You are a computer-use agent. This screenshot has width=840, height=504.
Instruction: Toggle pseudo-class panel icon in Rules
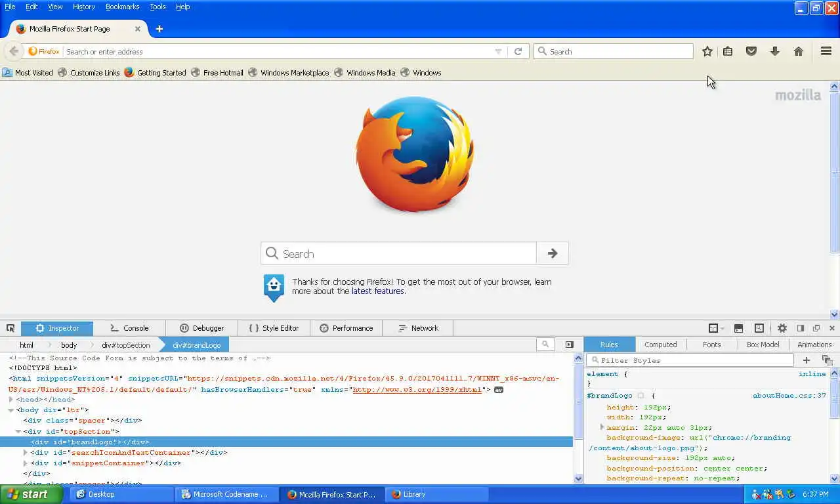click(827, 360)
